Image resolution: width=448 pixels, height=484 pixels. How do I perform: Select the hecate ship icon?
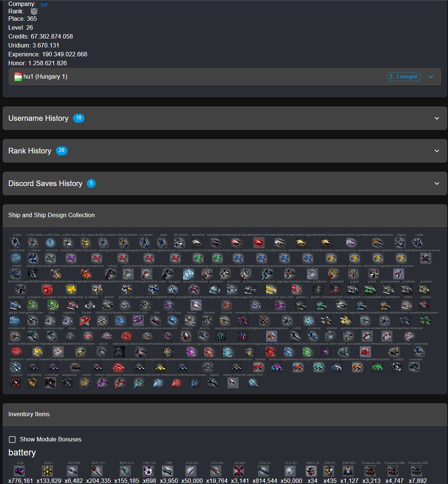86,321
